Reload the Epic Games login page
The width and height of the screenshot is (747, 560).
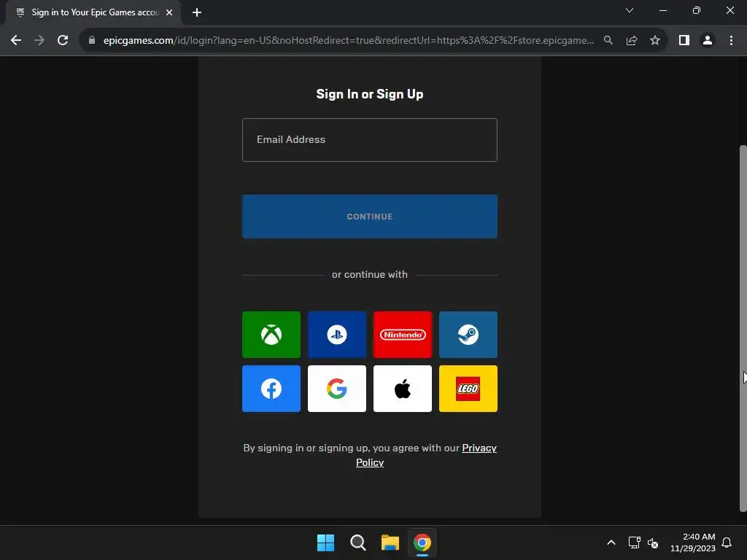(63, 41)
